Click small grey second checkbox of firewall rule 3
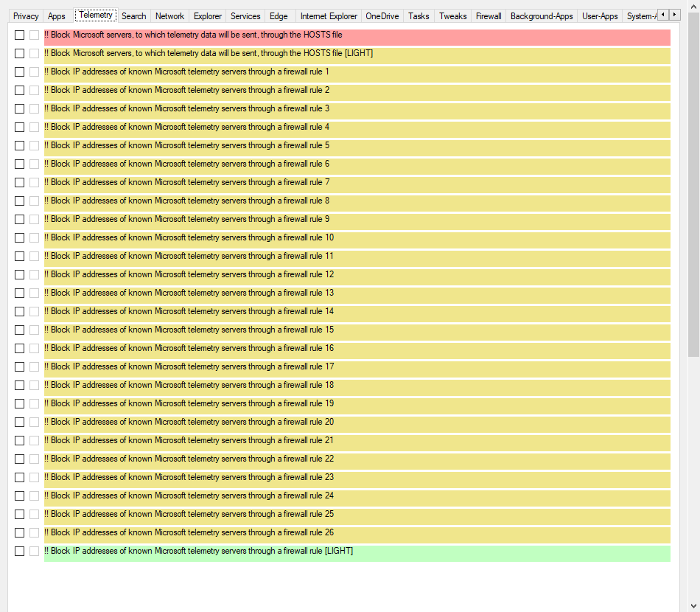Image resolution: width=700 pixels, height=612 pixels. [35, 108]
